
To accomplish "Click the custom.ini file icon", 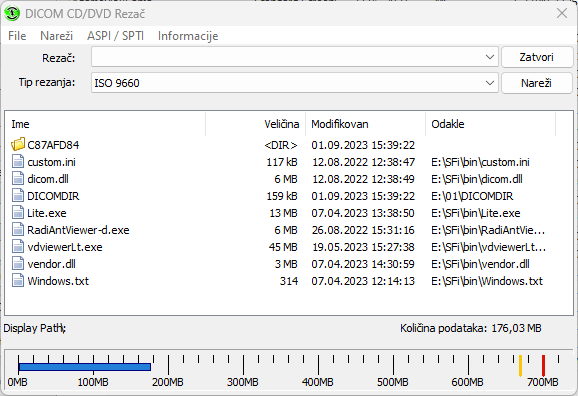I will point(18,161).
